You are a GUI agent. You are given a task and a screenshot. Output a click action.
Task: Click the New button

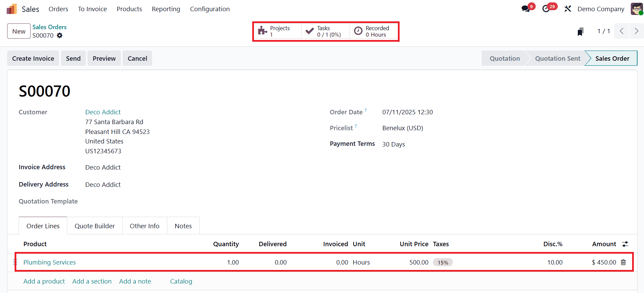[x=19, y=31]
